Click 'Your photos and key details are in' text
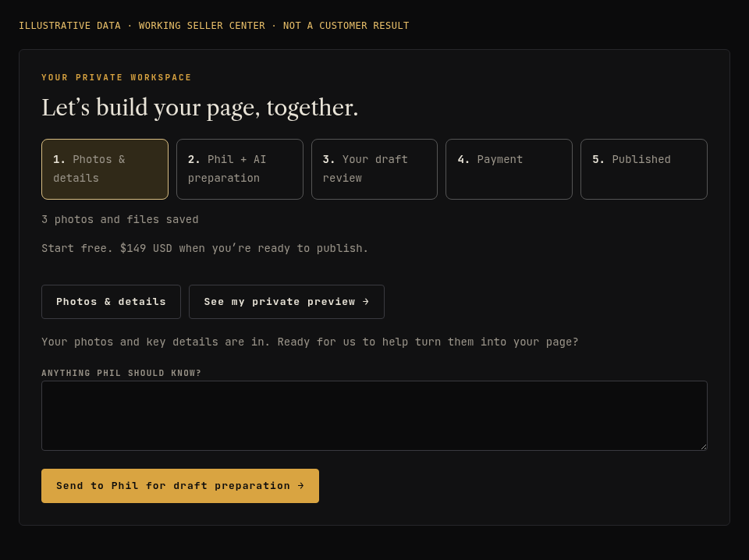749x560 pixels. pos(310,342)
